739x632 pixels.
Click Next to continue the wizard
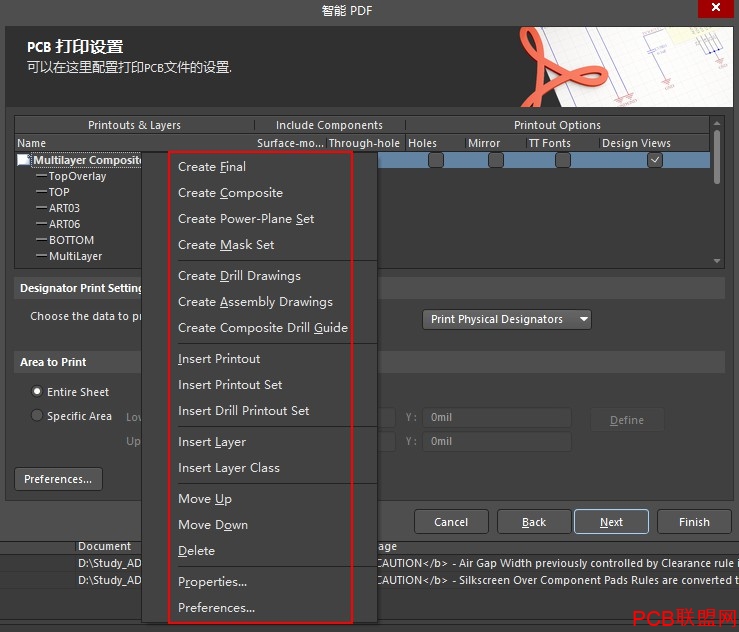click(611, 522)
